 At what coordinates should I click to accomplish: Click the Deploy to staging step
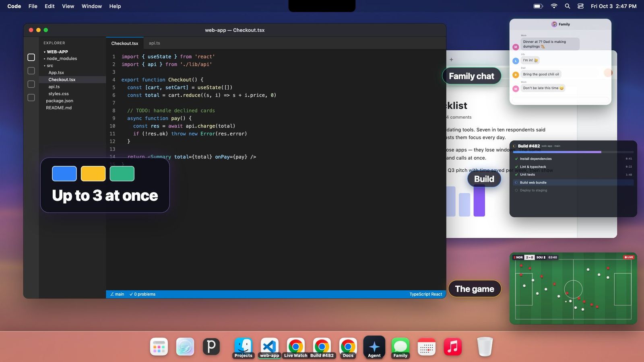574,191
